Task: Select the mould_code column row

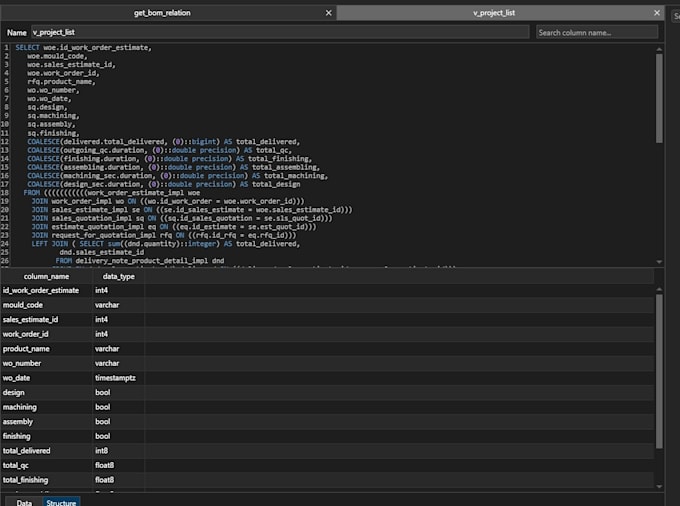Action: click(x=327, y=305)
